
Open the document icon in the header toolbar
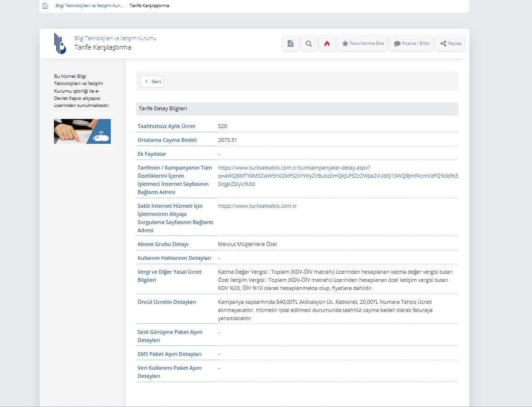[290, 43]
